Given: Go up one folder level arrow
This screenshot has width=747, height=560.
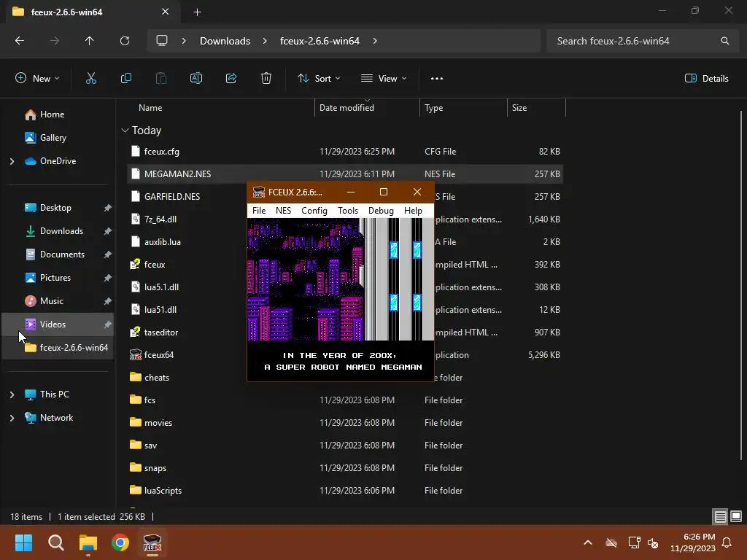Looking at the screenshot, I should [89, 41].
